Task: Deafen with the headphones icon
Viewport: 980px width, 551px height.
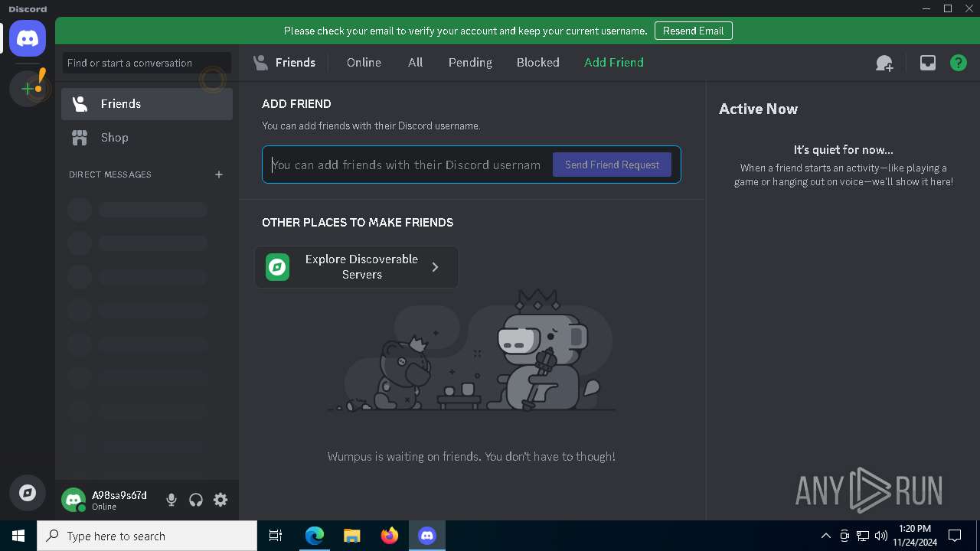Action: [x=196, y=500]
